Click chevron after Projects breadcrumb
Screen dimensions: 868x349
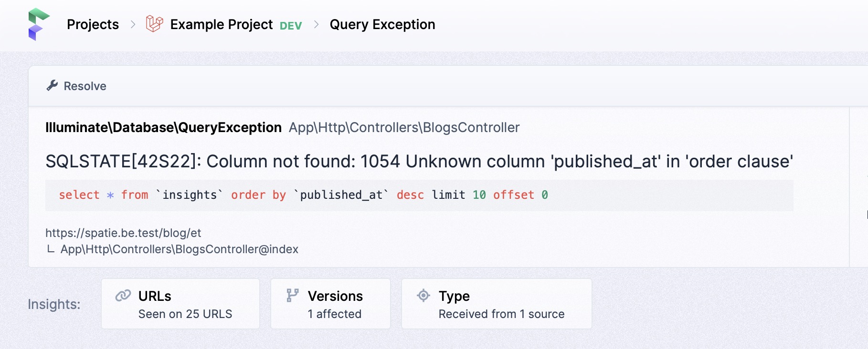pyautogui.click(x=133, y=24)
